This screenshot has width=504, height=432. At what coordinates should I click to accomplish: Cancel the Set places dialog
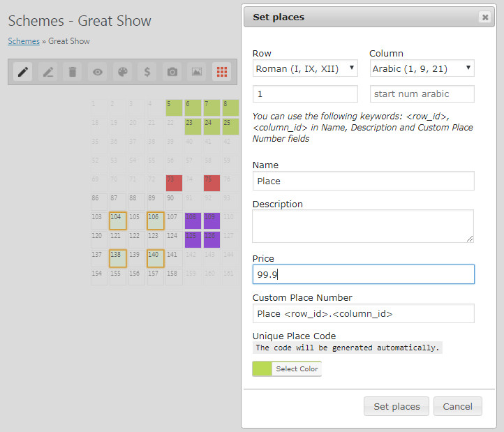coord(457,406)
